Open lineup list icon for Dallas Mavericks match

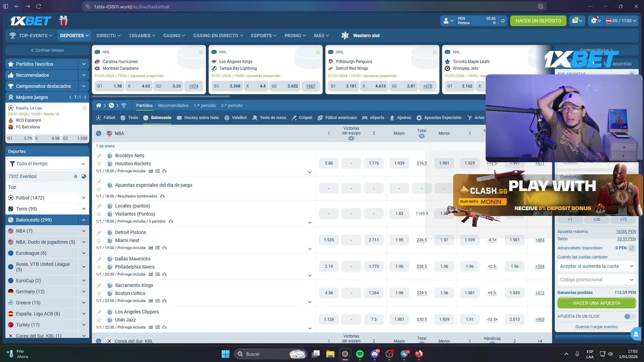coord(157,275)
